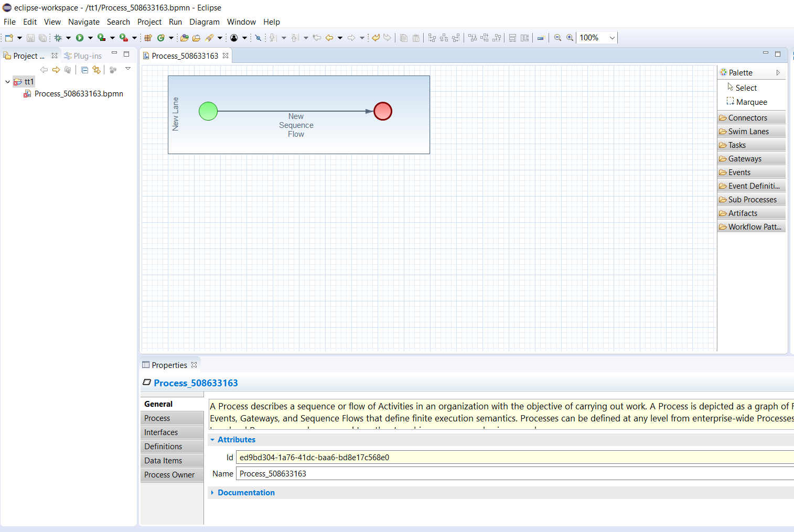Image resolution: width=794 pixels, height=532 pixels.
Task: Click the Align Left diagram icon
Action: pos(432,38)
